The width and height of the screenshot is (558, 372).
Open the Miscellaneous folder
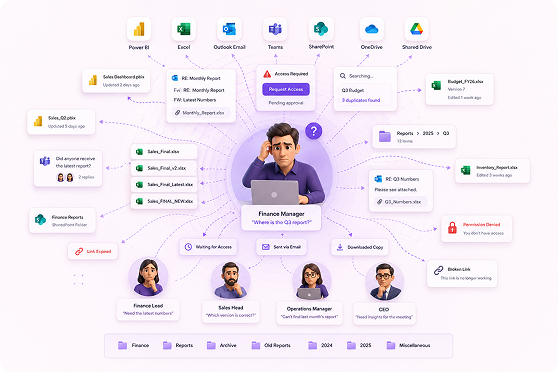[x=409, y=345]
